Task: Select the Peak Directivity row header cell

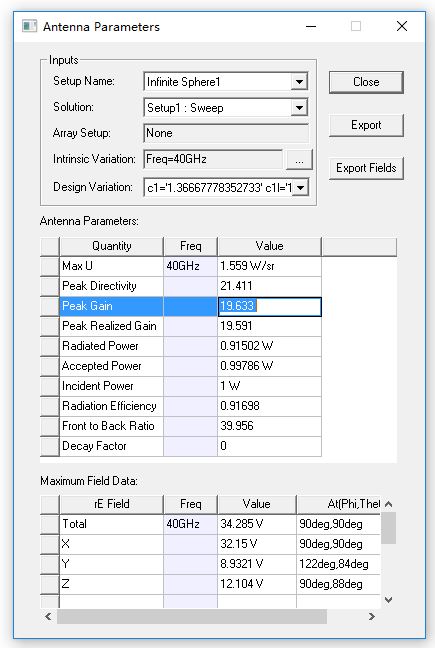Action: point(50,286)
